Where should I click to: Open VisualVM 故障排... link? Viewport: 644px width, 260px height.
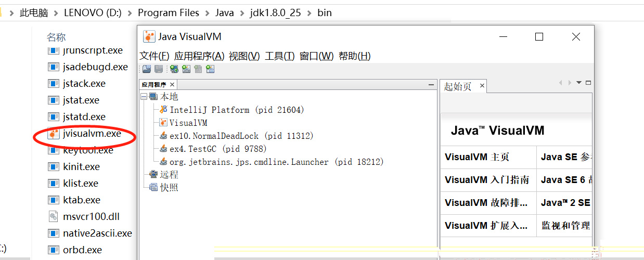pyautogui.click(x=486, y=203)
